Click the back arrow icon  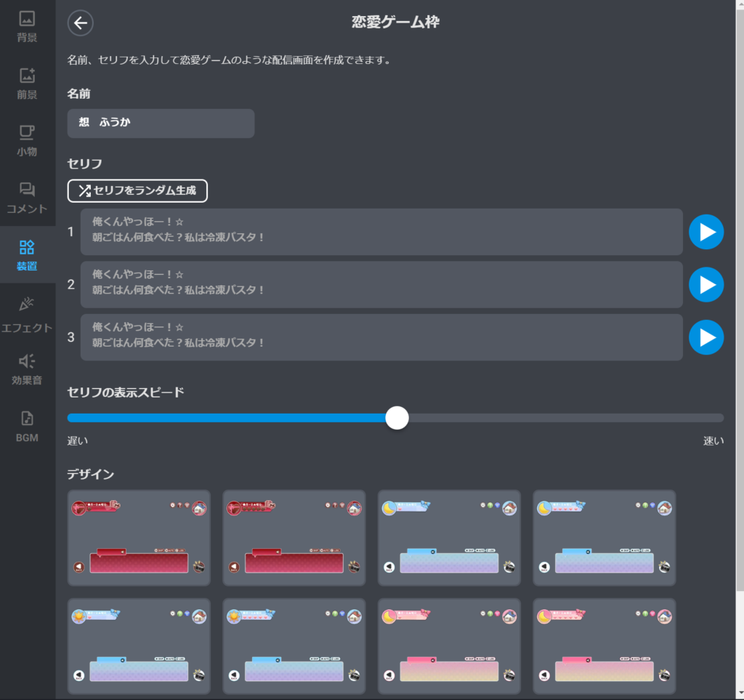pyautogui.click(x=81, y=23)
